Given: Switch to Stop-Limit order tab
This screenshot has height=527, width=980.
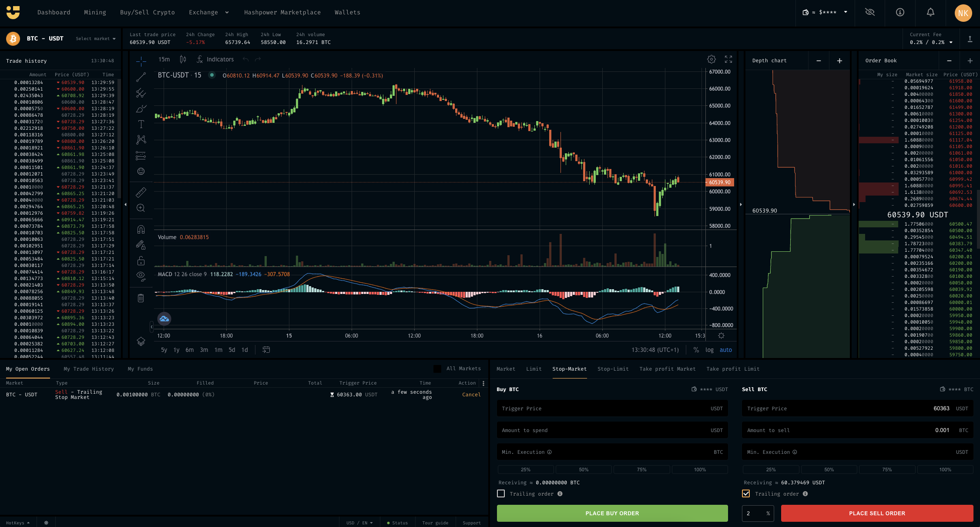Looking at the screenshot, I should click(x=613, y=369).
